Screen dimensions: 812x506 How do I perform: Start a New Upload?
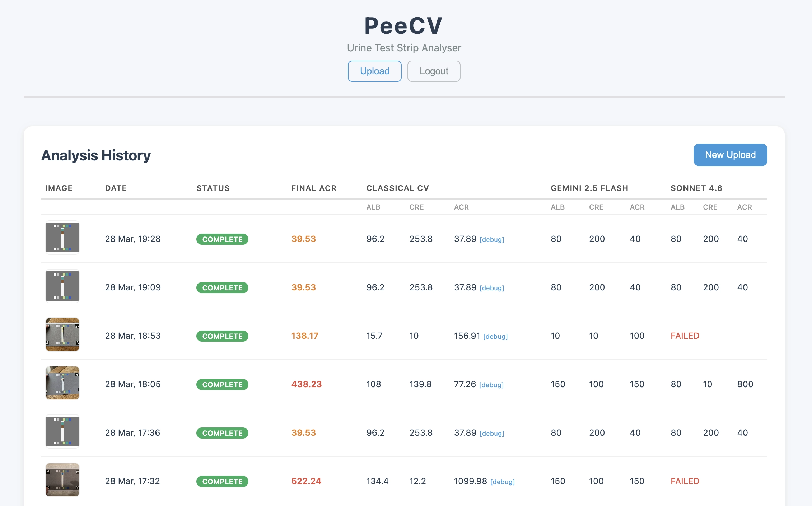[x=730, y=155]
